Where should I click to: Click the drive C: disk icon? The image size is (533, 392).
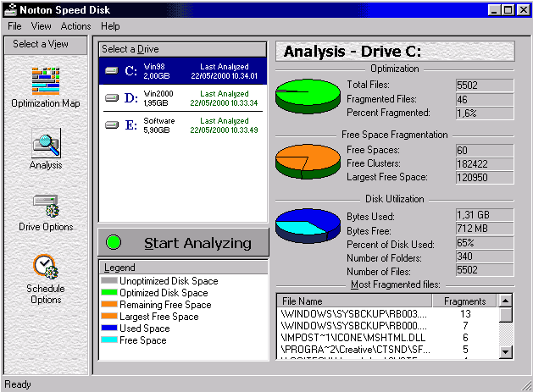pos(112,70)
